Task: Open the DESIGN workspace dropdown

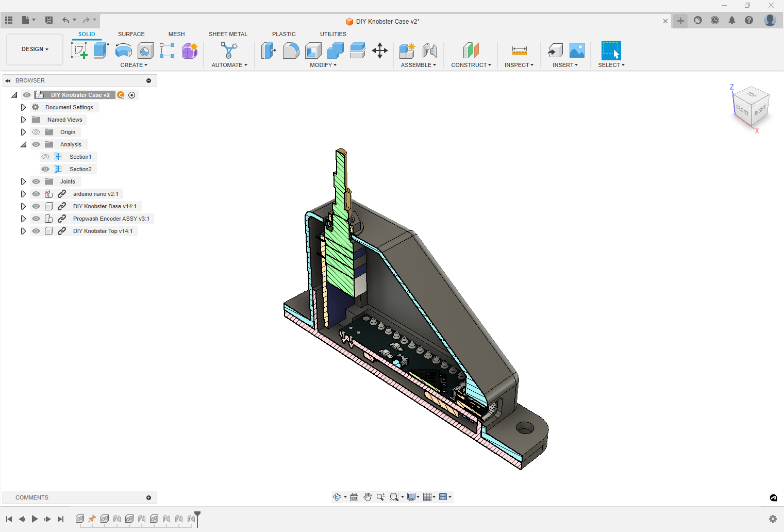Action: 34,49
